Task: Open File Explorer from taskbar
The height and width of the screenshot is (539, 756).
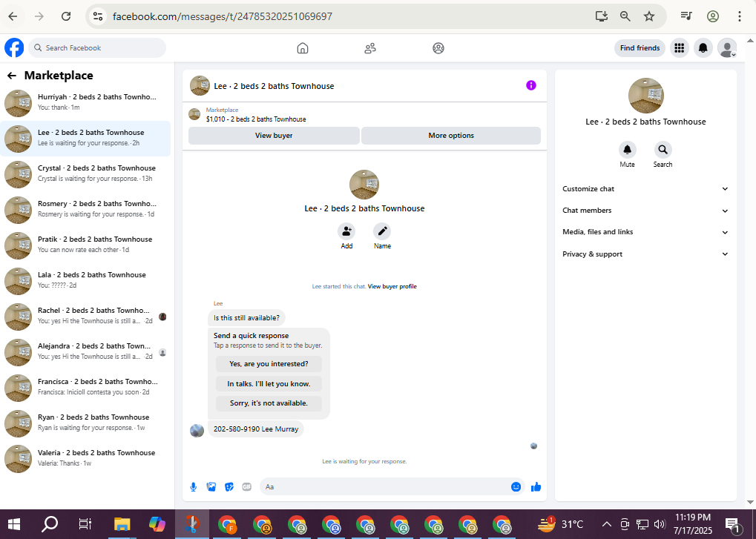Action: tap(122, 524)
